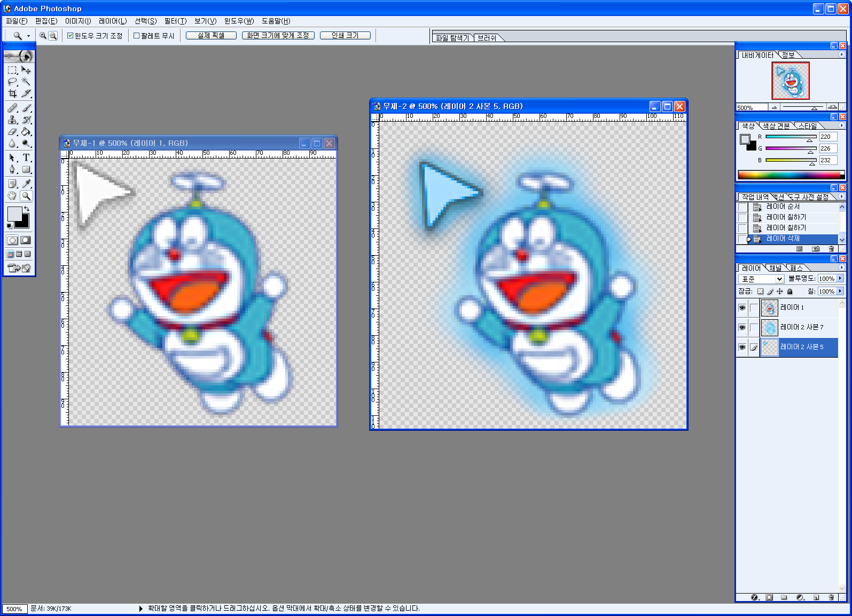Switch to the 채널 tab

(x=775, y=268)
